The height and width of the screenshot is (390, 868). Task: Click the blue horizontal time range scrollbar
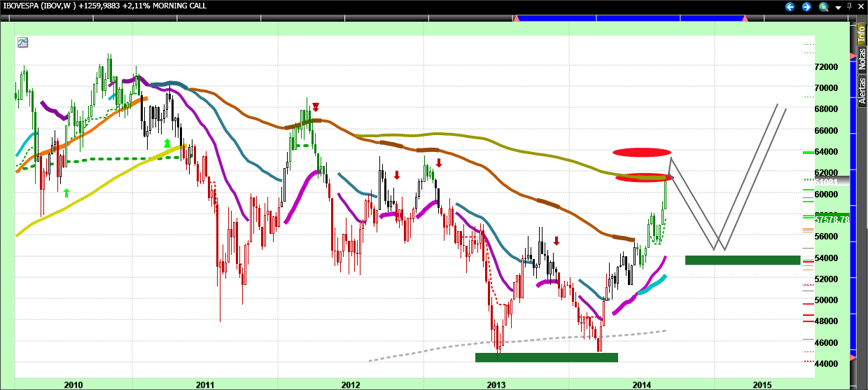coord(630,20)
